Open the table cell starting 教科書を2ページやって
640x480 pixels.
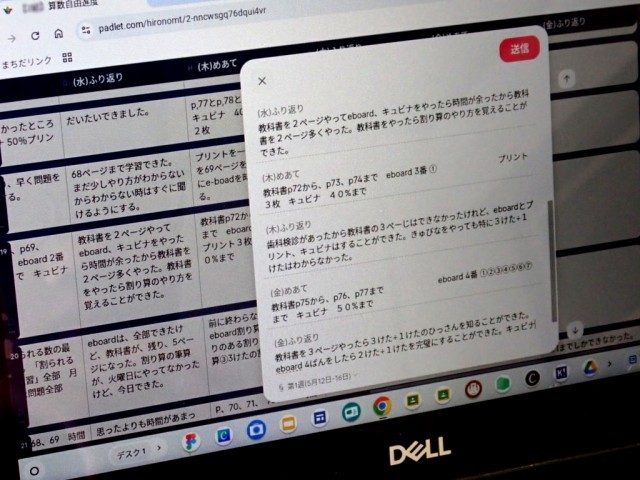137,269
